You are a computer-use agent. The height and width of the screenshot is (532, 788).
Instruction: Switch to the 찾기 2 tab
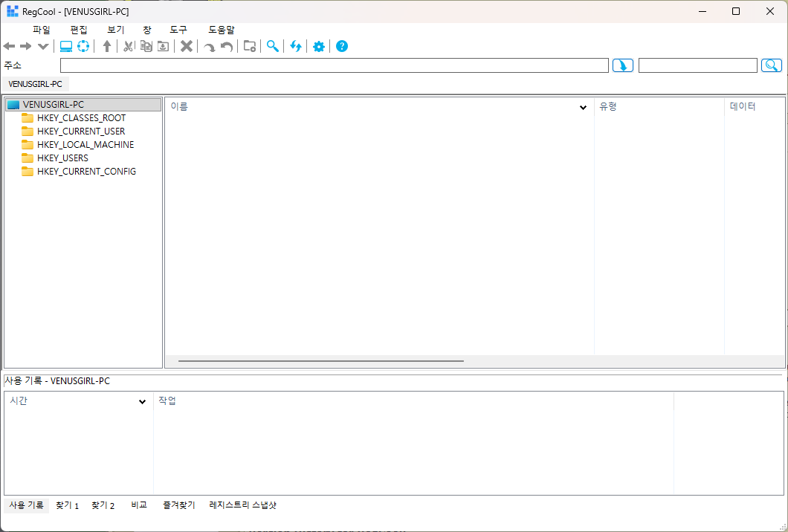click(x=103, y=505)
